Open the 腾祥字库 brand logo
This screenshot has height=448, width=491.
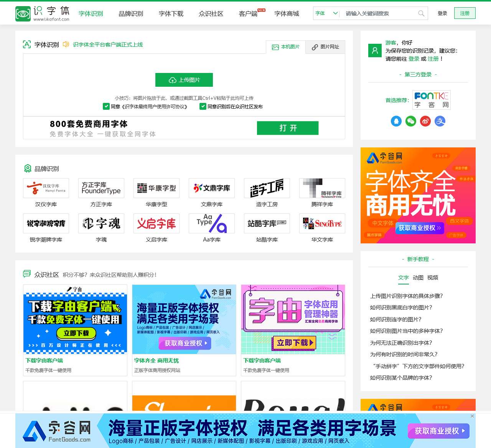click(322, 188)
